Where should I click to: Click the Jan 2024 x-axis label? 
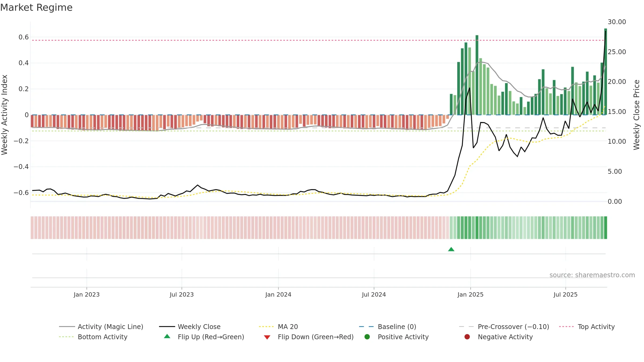(x=278, y=294)
